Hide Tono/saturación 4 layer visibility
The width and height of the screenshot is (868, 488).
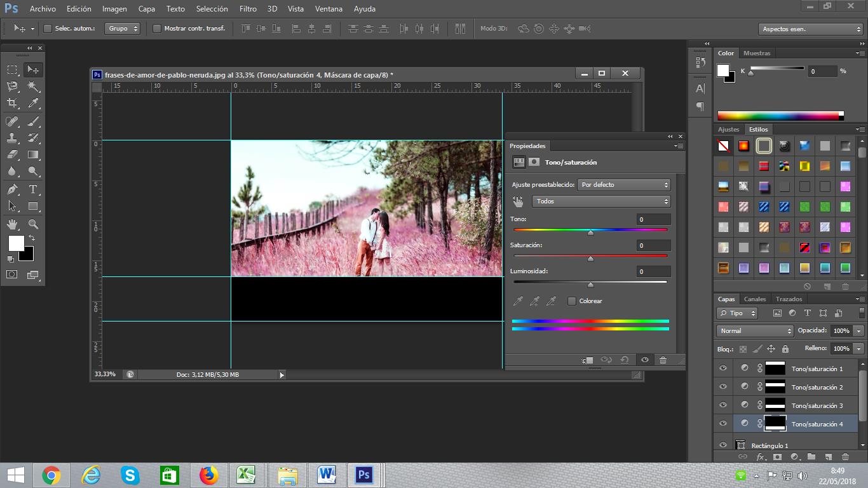[723, 423]
